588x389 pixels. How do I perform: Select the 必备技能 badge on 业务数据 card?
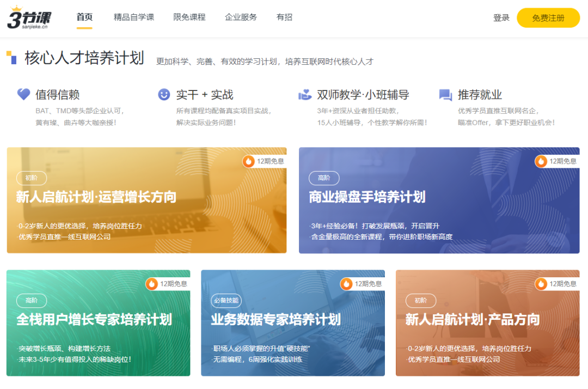[226, 301]
